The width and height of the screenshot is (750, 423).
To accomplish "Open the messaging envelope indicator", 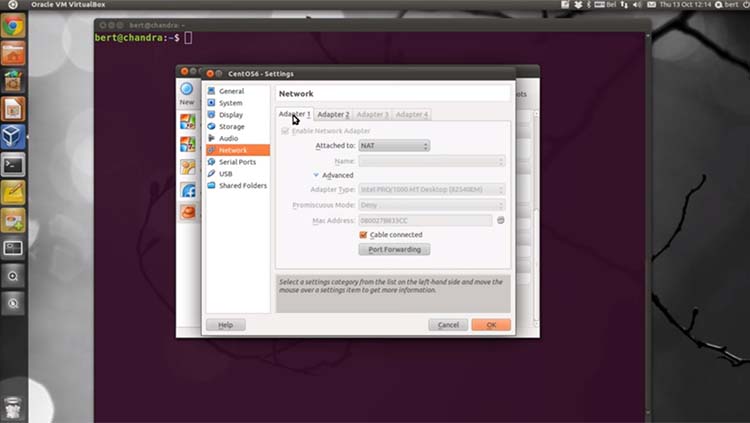I will (x=651, y=5).
